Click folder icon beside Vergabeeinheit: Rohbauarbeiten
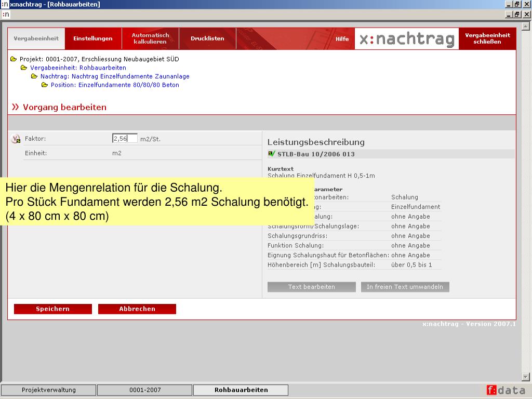The image size is (532, 399). coord(24,68)
